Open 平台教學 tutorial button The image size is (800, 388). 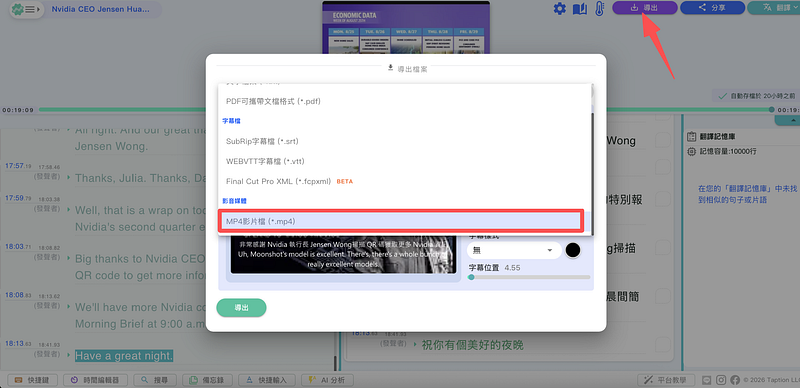(x=666, y=380)
